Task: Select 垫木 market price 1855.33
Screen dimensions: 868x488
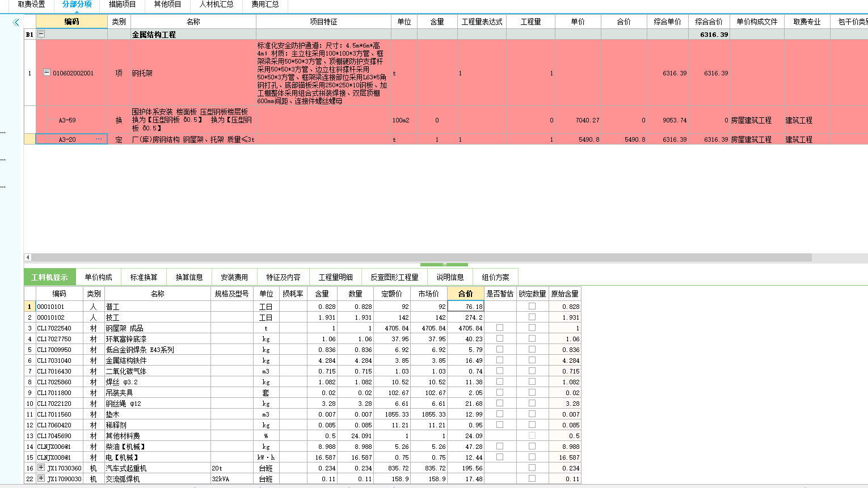Action: pos(429,414)
